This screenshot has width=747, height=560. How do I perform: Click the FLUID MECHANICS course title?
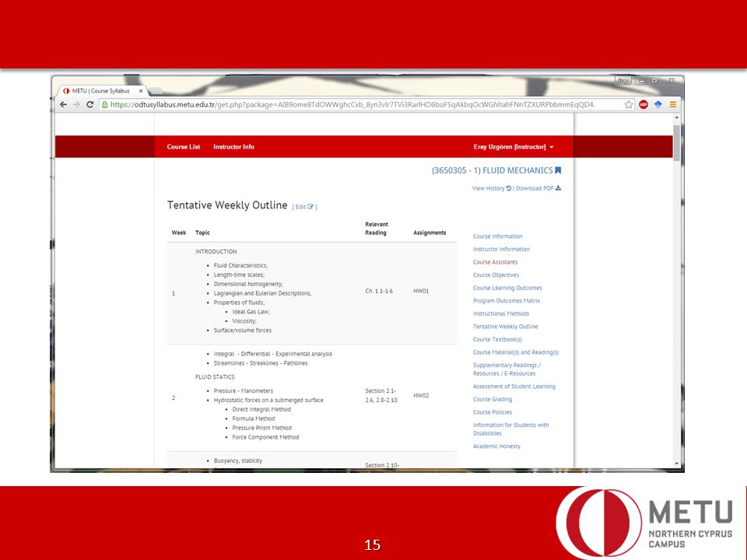pos(492,170)
